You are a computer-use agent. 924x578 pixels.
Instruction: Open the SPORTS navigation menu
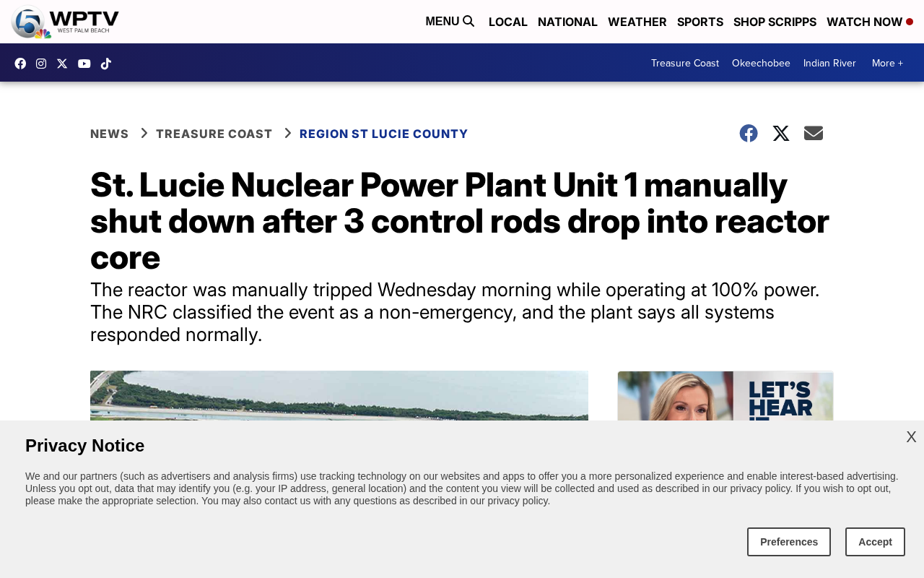700,22
